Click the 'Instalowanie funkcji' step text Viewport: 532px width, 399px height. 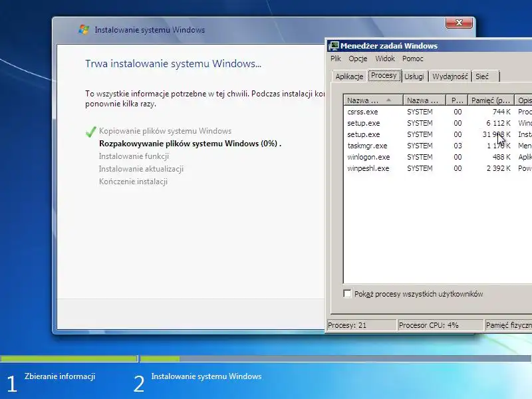point(134,156)
